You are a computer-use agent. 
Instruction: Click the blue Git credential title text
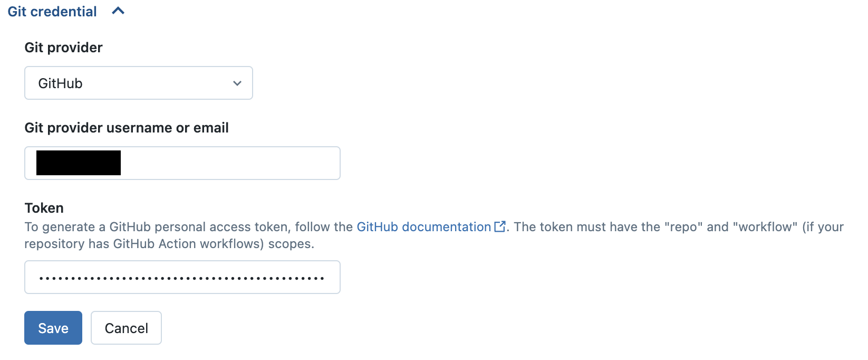tap(51, 11)
